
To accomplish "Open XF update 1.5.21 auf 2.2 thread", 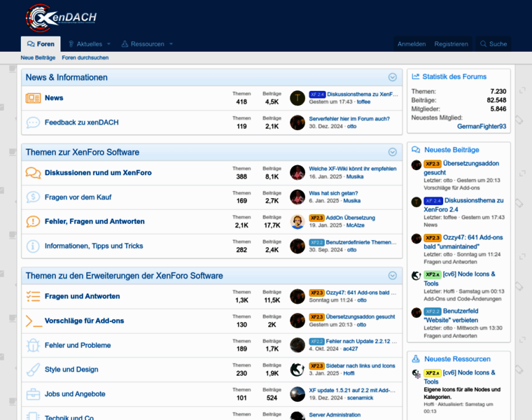I will [352, 390].
